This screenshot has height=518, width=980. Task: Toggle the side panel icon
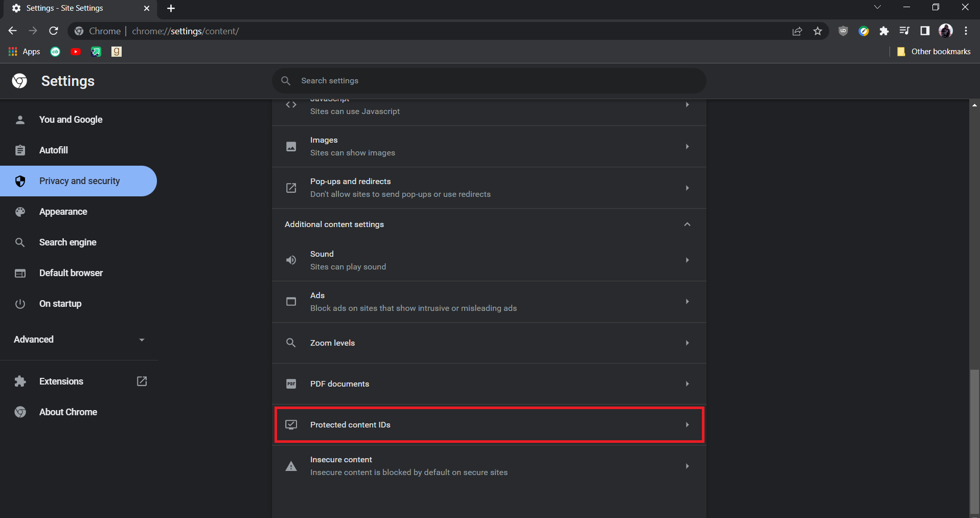click(x=925, y=31)
